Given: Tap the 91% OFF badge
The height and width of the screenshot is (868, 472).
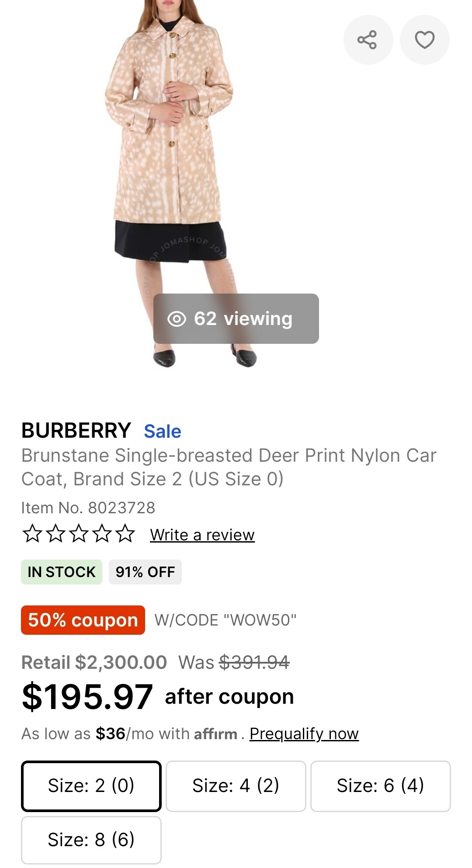Looking at the screenshot, I should [145, 572].
